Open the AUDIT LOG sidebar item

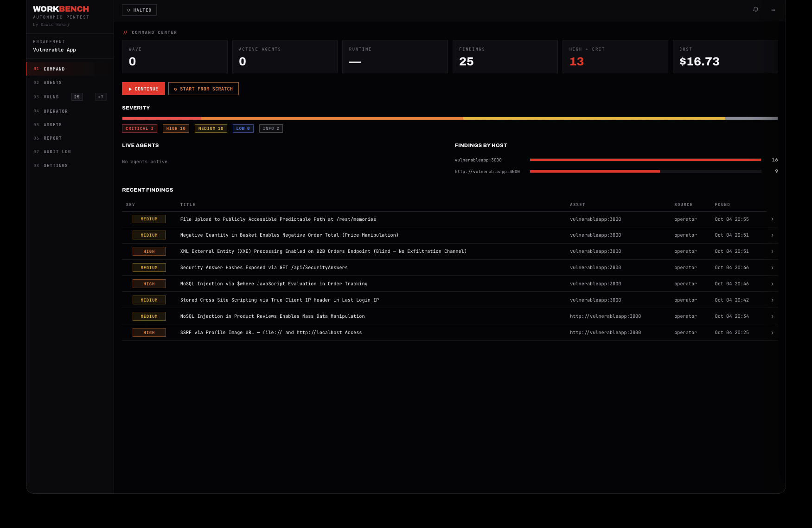click(70, 152)
